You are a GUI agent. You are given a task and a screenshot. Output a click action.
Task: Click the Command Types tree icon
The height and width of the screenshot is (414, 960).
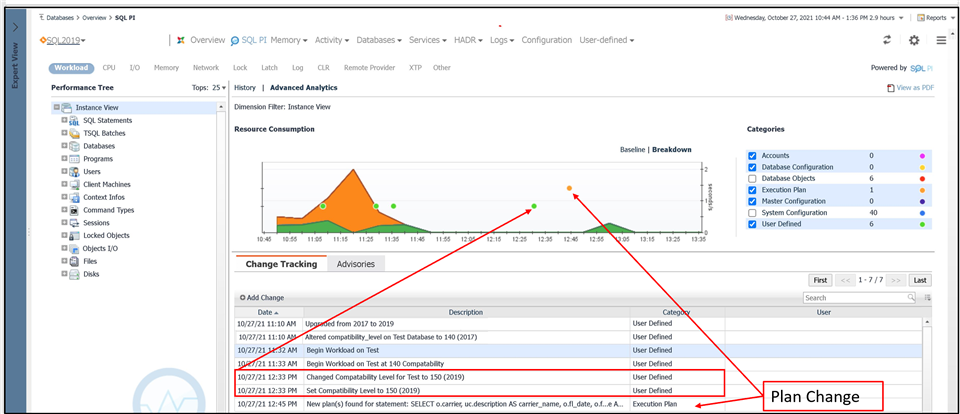[74, 210]
